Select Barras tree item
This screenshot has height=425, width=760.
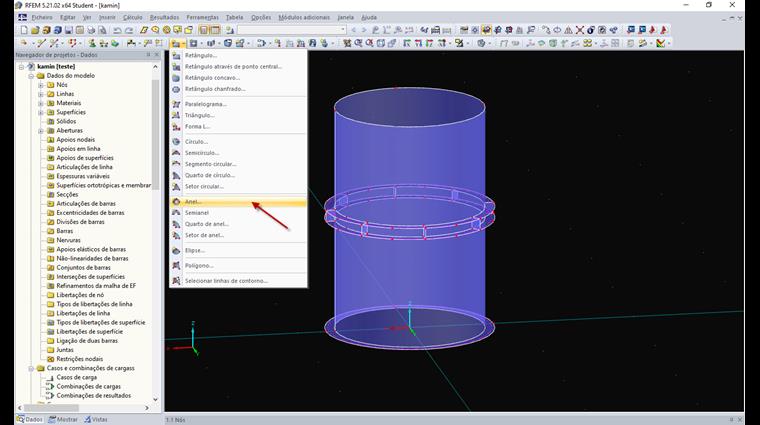(x=64, y=231)
